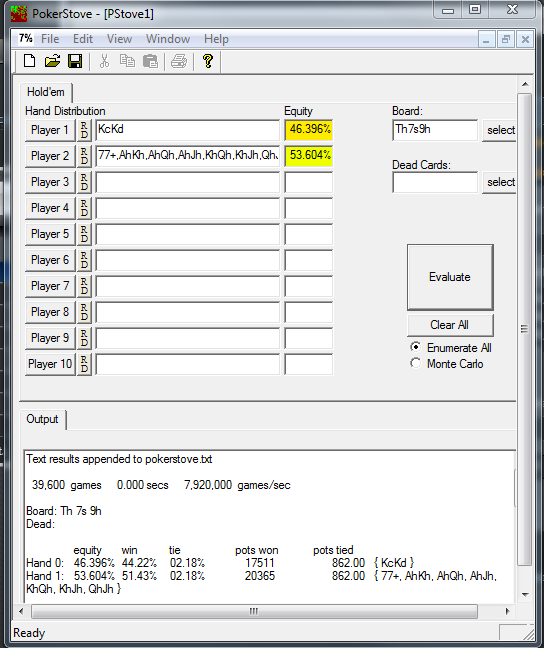Screen dimensions: 544x648
Task: Open the File menu
Action: [x=50, y=39]
